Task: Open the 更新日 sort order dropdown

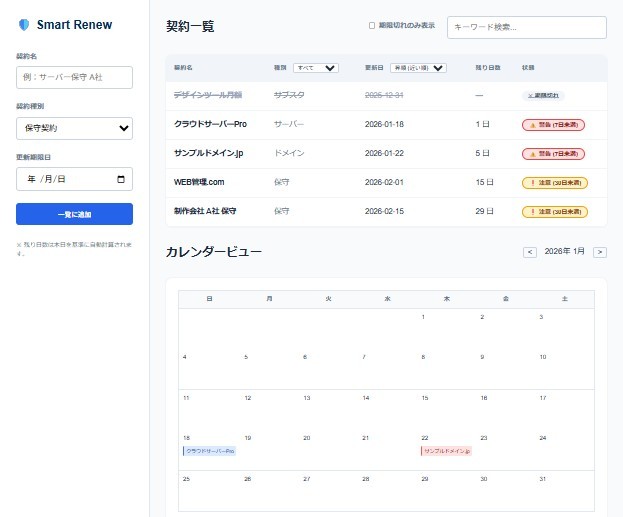Action: pyautogui.click(x=418, y=68)
